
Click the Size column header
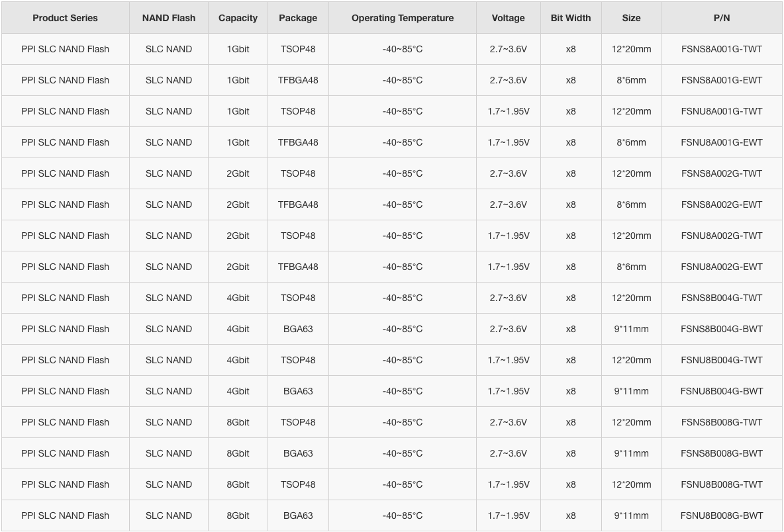[631, 18]
